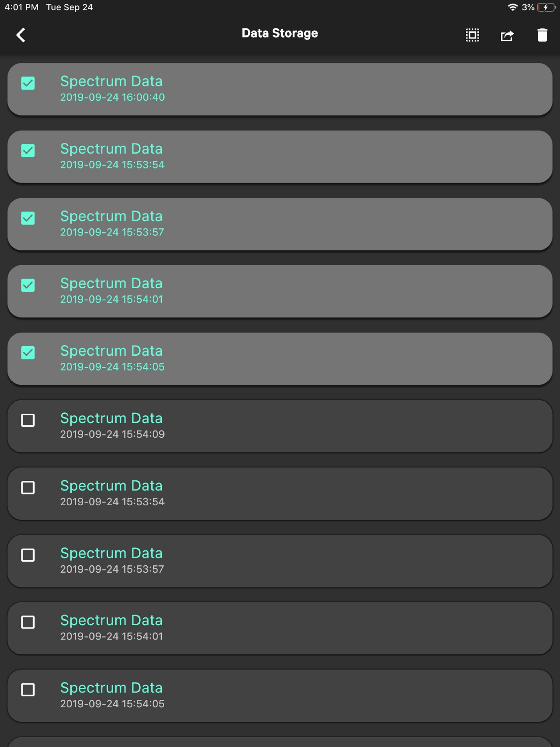This screenshot has height=747, width=560.
Task: Go back using the back arrow
Action: point(21,35)
